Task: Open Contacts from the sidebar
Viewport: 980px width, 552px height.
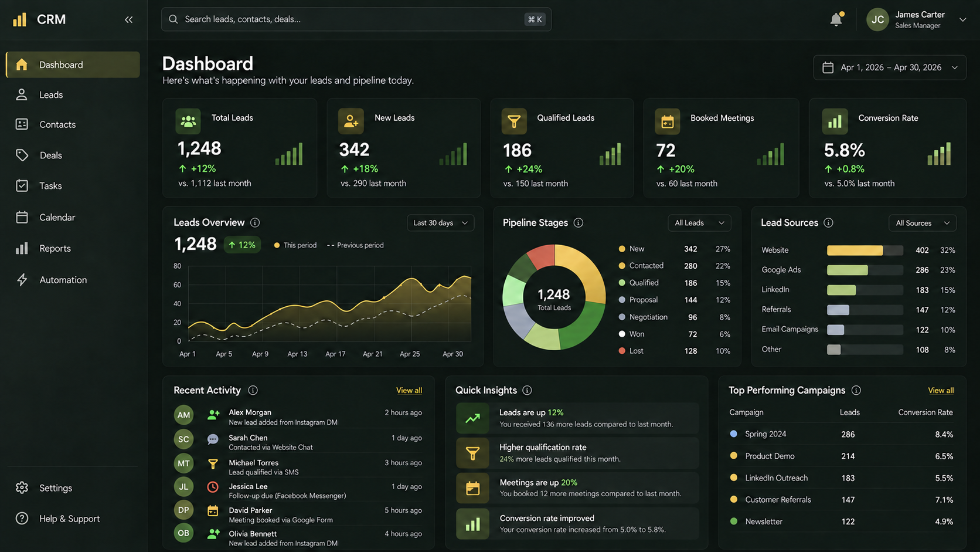Action: click(x=73, y=124)
